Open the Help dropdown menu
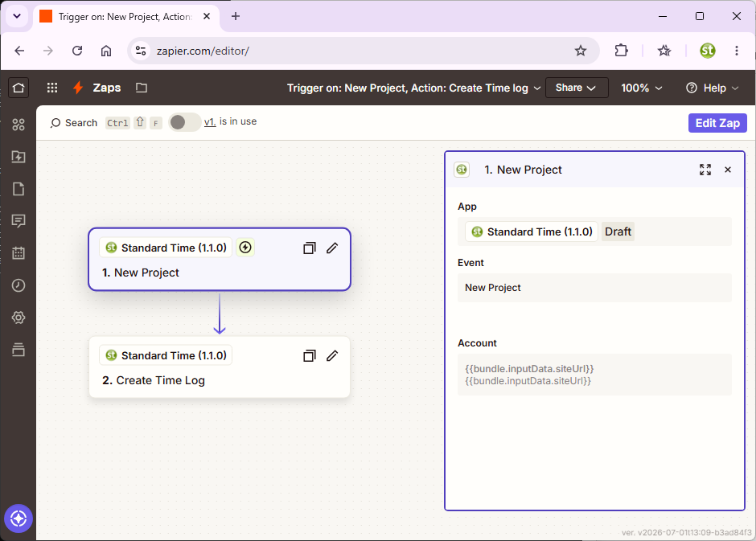This screenshot has height=541, width=756. [x=712, y=88]
